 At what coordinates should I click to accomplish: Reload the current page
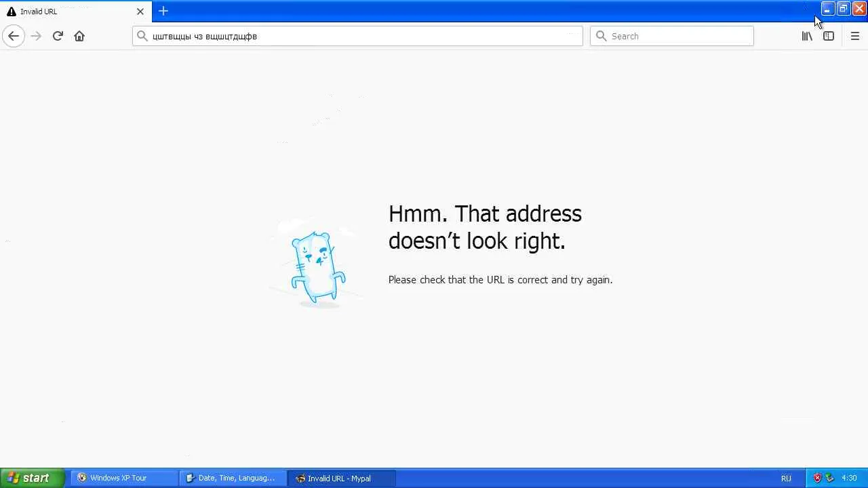(x=58, y=36)
